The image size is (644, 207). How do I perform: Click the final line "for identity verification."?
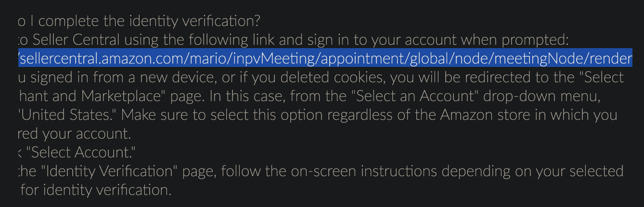tap(96, 190)
